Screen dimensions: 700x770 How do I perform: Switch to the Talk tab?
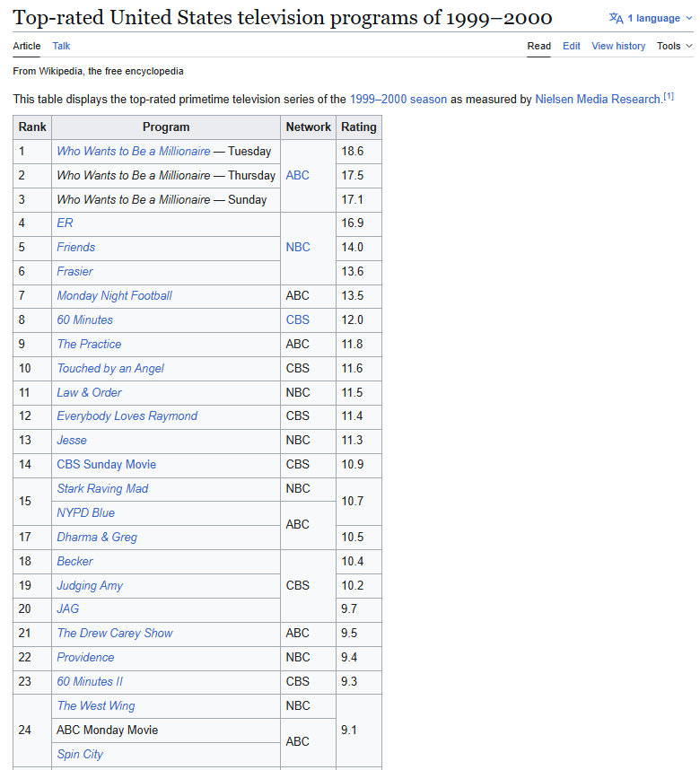pyautogui.click(x=61, y=46)
